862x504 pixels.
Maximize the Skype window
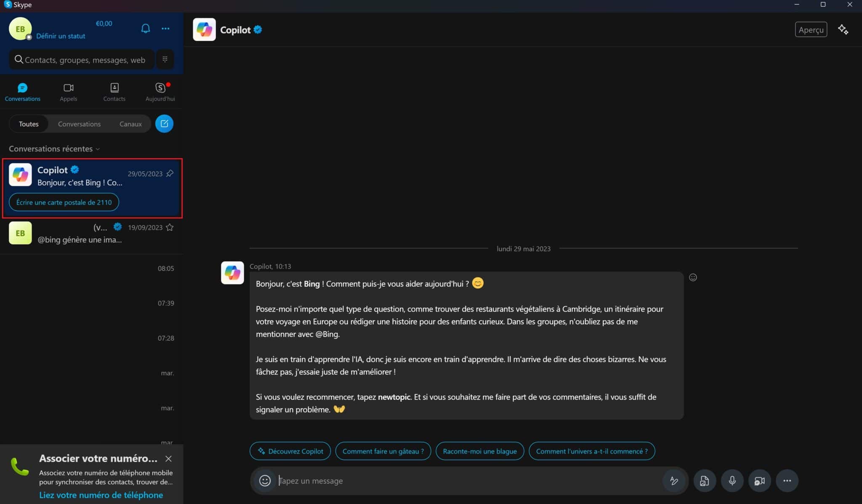823,4
